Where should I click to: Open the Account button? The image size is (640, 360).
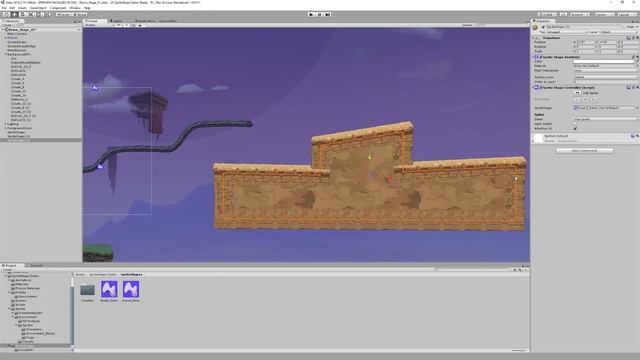pyautogui.click(x=580, y=14)
